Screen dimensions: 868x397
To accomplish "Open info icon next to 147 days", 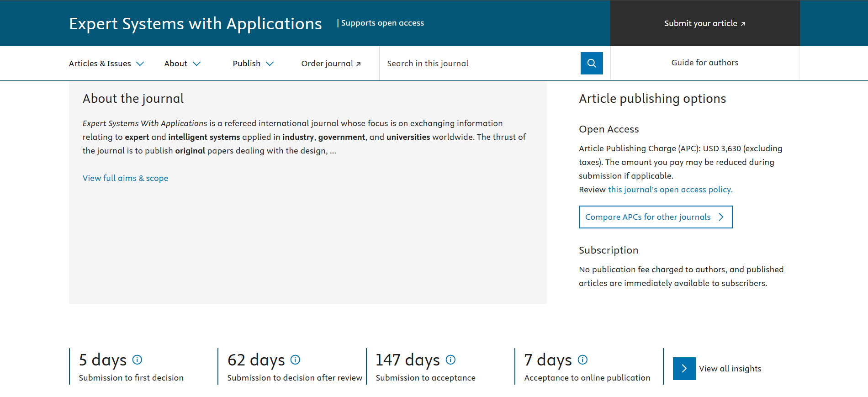I will tap(450, 360).
